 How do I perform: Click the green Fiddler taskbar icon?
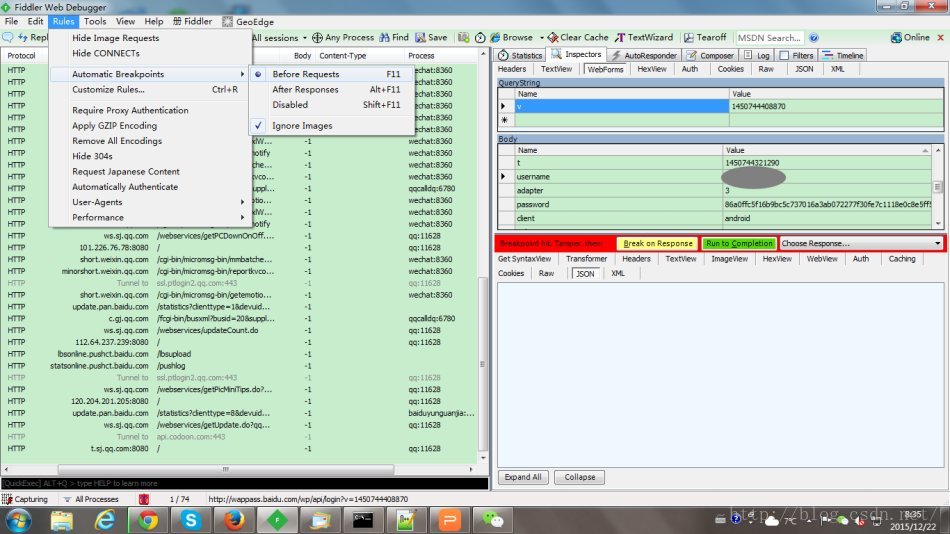[277, 520]
